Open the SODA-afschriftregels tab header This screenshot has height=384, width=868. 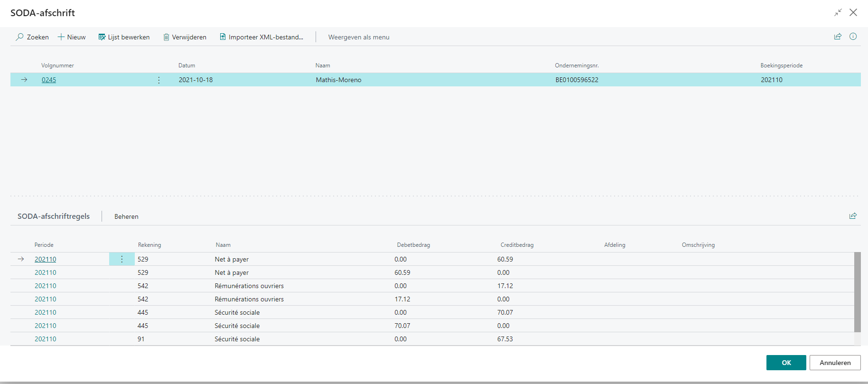coord(54,216)
